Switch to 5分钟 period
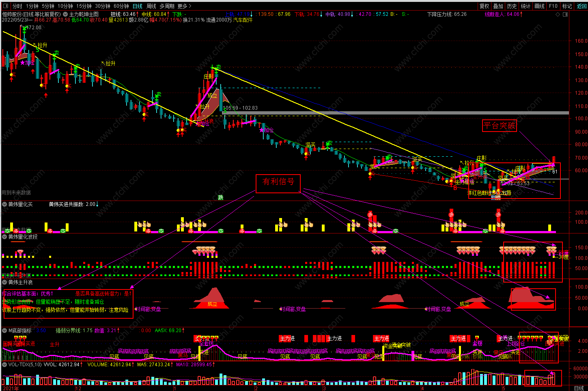Screen dimensions: 588x391 point(48,6)
